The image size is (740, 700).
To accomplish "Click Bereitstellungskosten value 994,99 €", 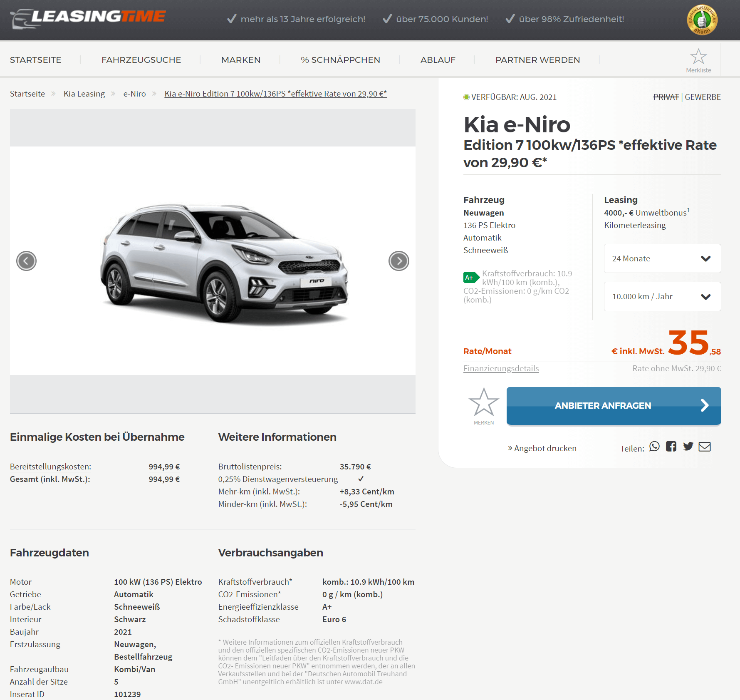I will (164, 467).
